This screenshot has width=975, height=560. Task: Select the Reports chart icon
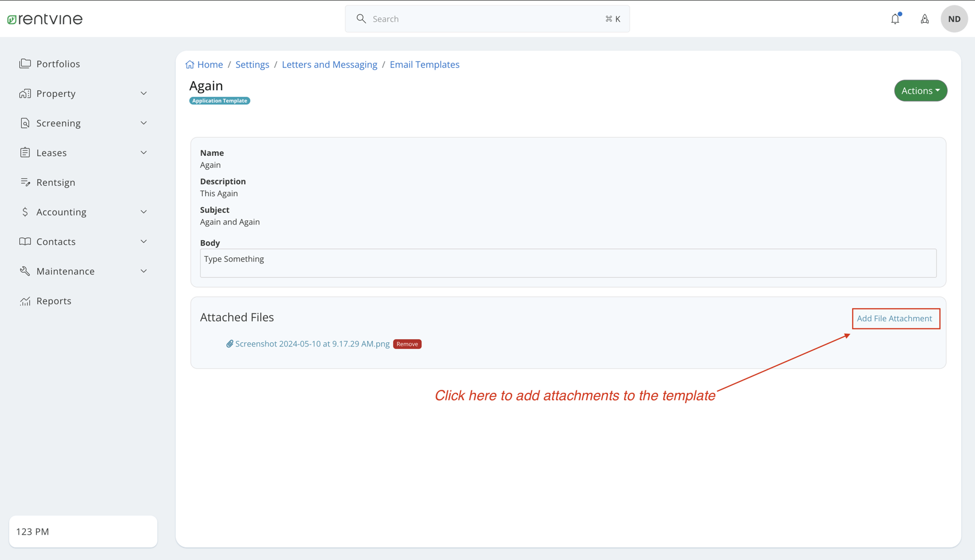click(x=25, y=301)
